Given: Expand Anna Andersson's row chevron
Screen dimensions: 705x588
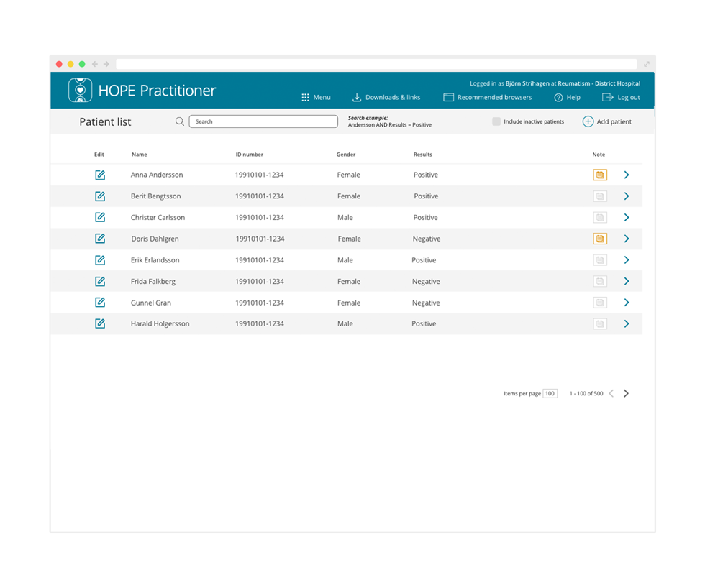Looking at the screenshot, I should pyautogui.click(x=627, y=175).
